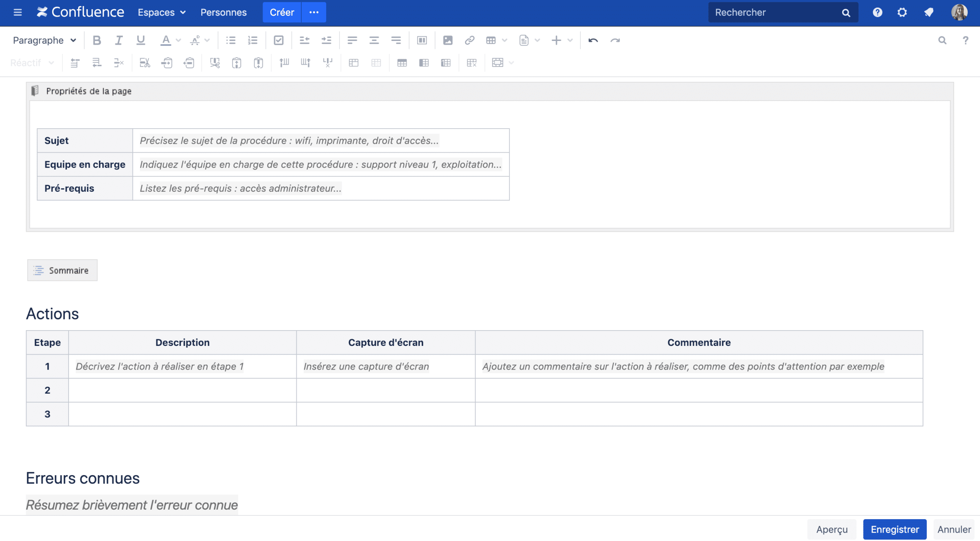The image size is (980, 541).
Task: Click the indent icon
Action: [326, 40]
